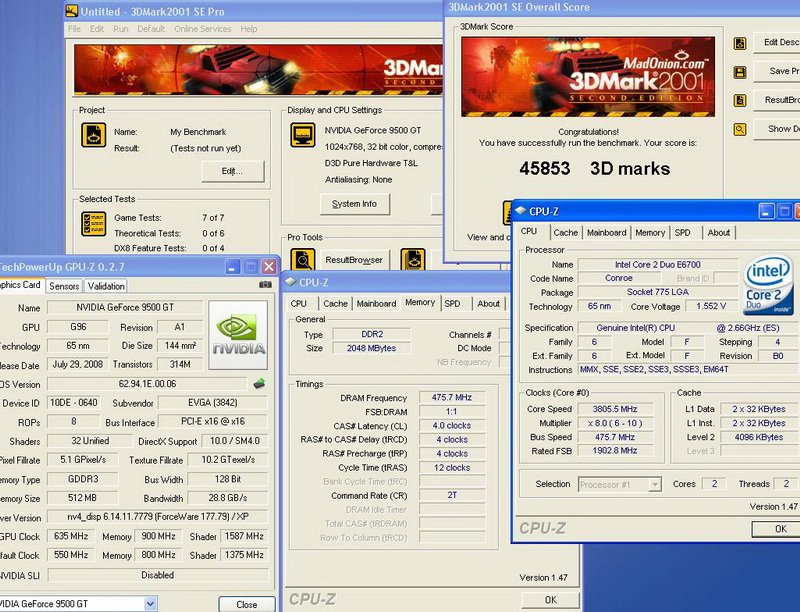Click the ResultBrowser button in Pro Tools
The width and height of the screenshot is (800, 612).
click(354, 260)
